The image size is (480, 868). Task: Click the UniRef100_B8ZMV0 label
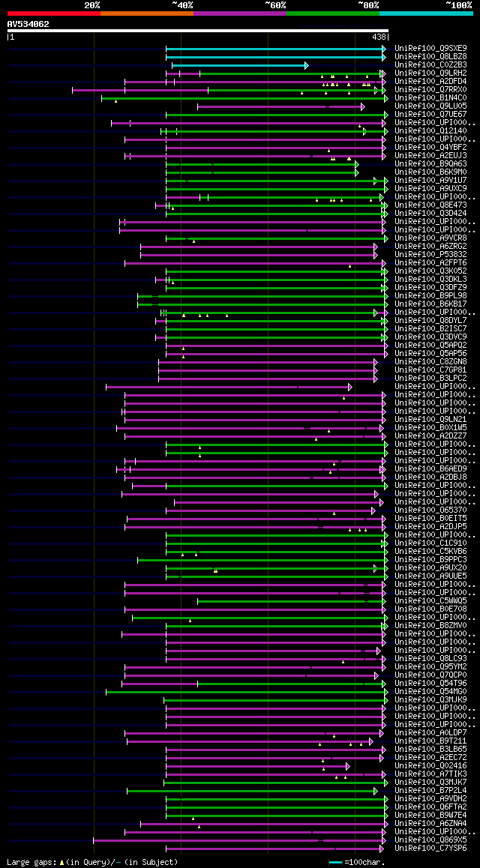click(430, 626)
